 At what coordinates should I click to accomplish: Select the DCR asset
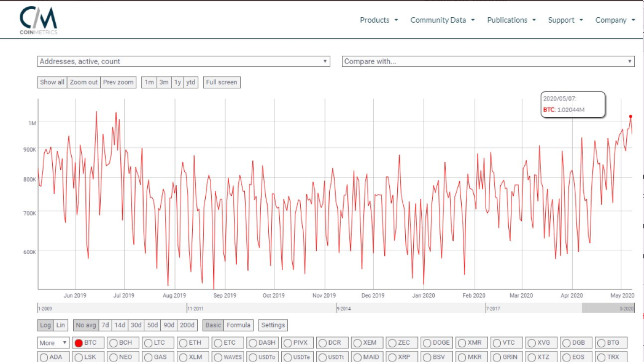click(x=332, y=343)
